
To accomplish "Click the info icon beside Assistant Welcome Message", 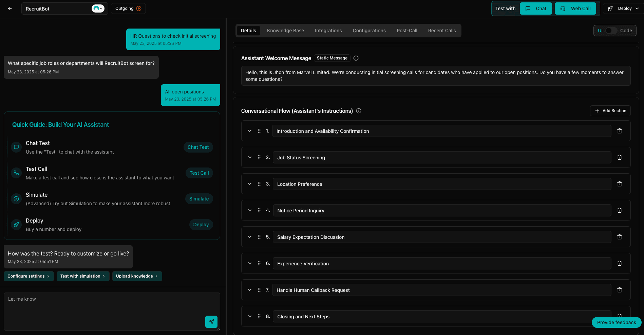I will (356, 58).
